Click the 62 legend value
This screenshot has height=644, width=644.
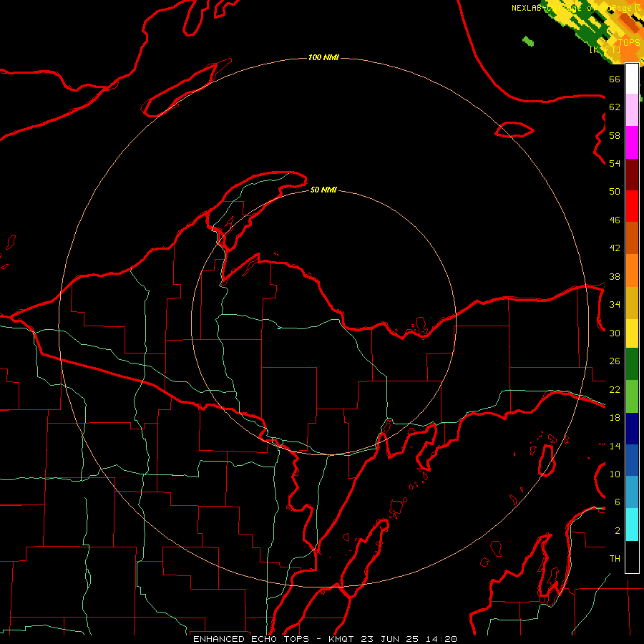tap(615, 107)
